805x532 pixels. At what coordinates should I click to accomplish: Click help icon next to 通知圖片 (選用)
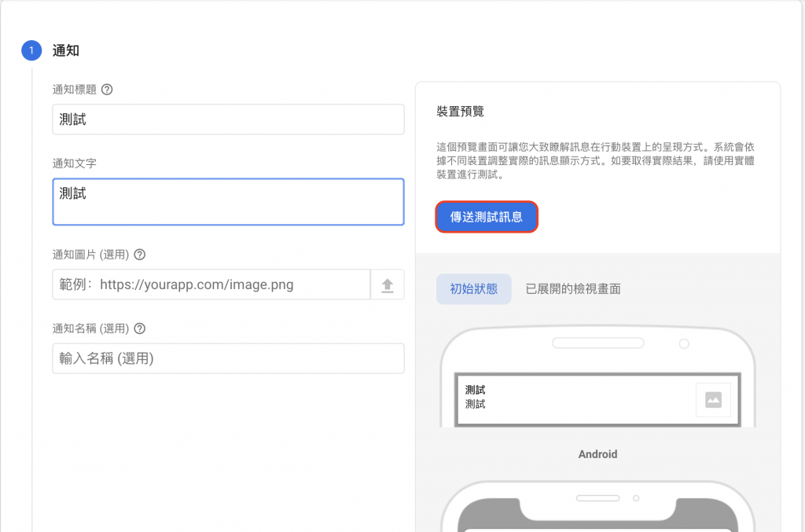tap(140, 255)
